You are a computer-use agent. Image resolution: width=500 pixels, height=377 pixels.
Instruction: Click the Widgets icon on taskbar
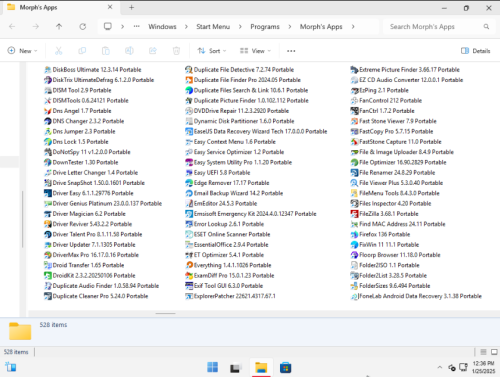tap(11, 367)
